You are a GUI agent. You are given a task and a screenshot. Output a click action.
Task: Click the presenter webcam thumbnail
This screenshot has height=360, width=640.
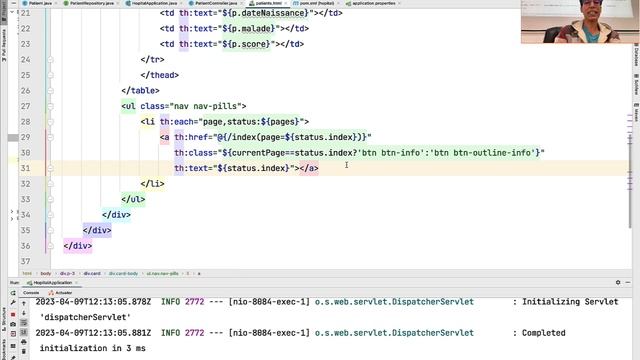coord(580,21)
